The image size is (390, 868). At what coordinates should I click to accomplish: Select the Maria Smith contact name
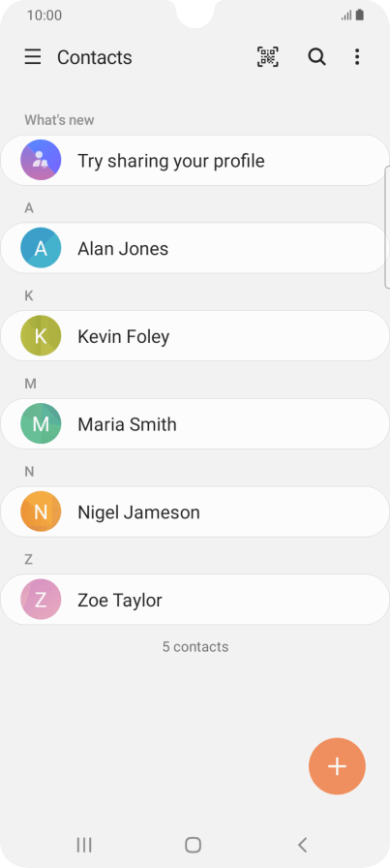pyautogui.click(x=127, y=424)
